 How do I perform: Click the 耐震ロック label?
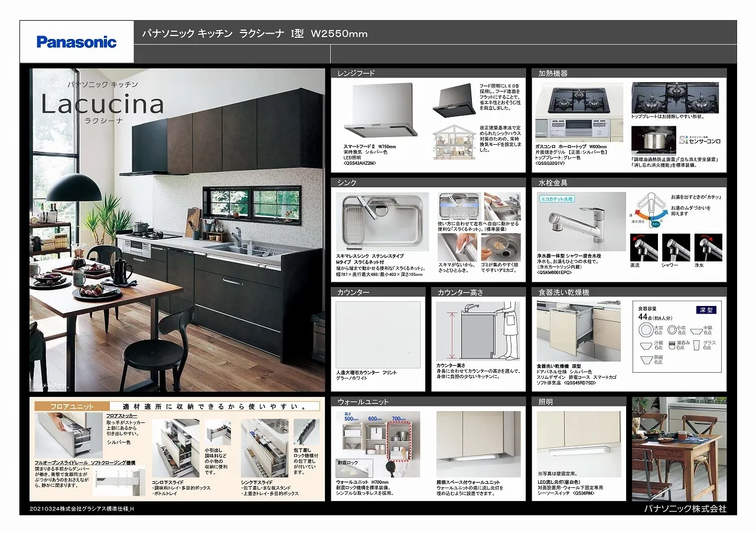(x=348, y=464)
